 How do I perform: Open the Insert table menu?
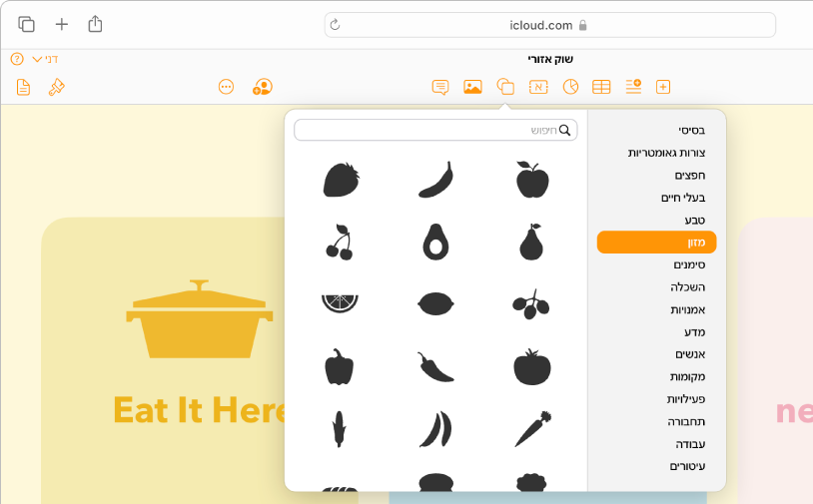pyautogui.click(x=601, y=87)
